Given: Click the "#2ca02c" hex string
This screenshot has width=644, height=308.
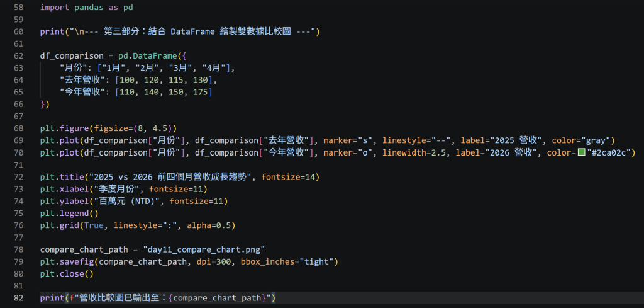Looking at the screenshot, I should click(x=609, y=152).
